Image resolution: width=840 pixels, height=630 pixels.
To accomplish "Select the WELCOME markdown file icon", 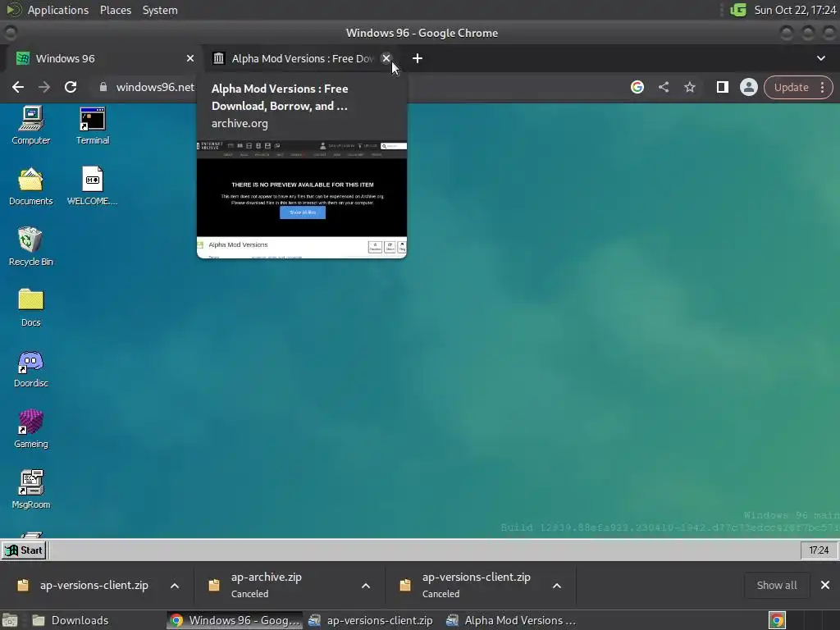I will (92, 186).
